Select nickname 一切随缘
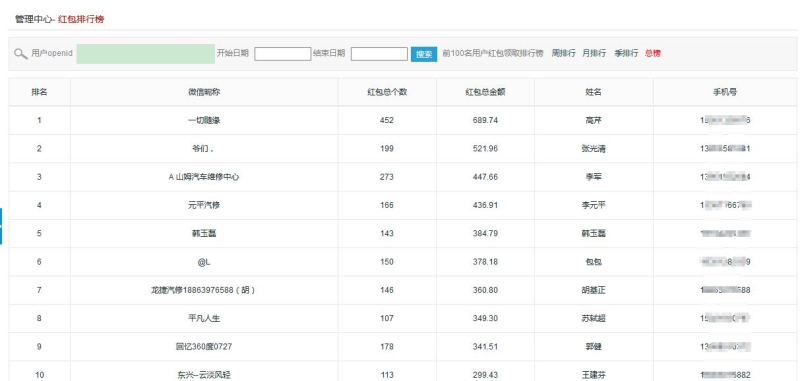 (x=204, y=120)
